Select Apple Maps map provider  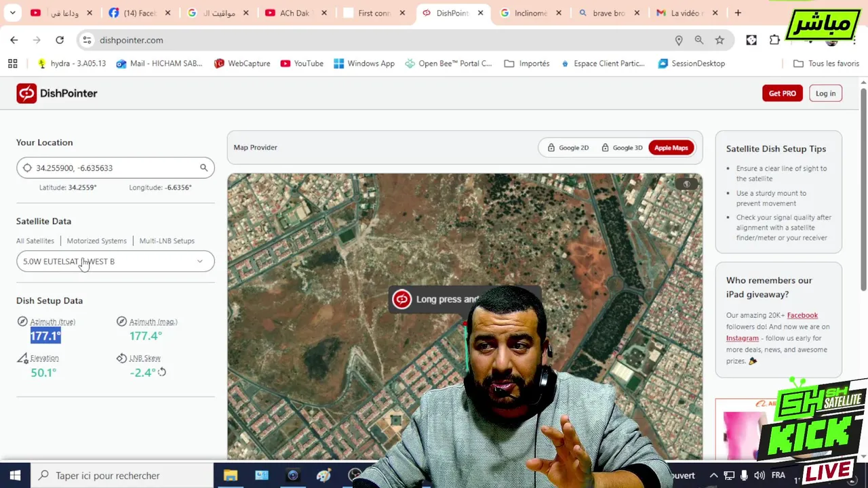[671, 148]
